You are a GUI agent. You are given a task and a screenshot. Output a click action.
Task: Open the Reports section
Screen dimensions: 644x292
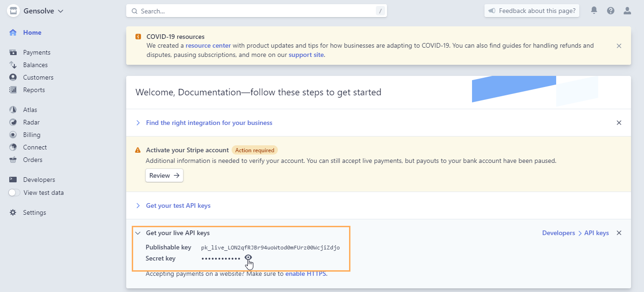(x=34, y=90)
